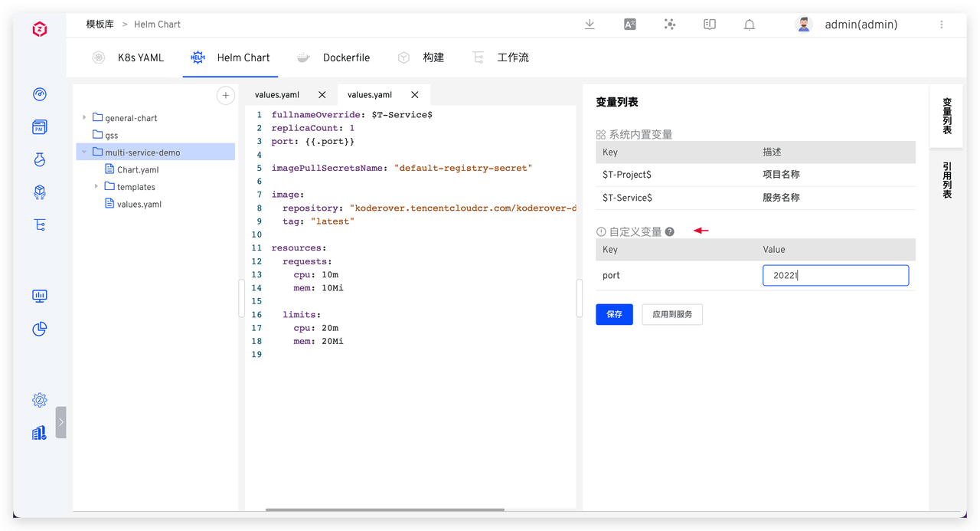This screenshot has width=980, height=531.
Task: Open the data dashboard pie chart icon
Action: [x=40, y=329]
